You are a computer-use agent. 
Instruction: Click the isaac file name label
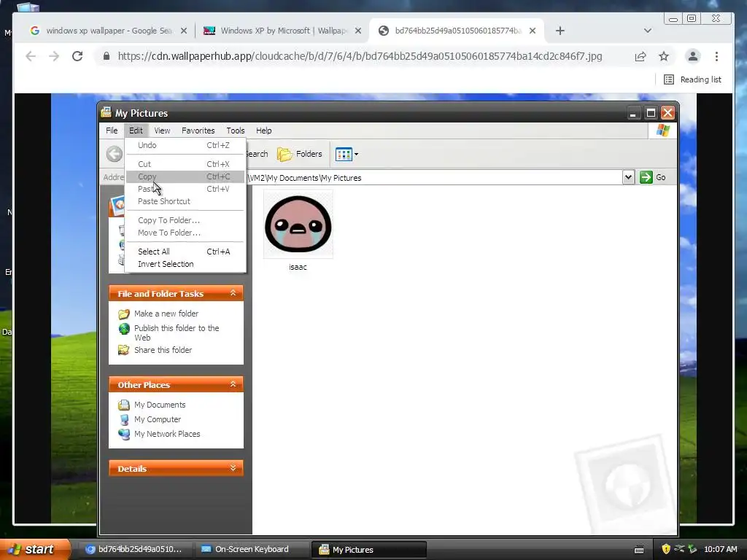[298, 267]
